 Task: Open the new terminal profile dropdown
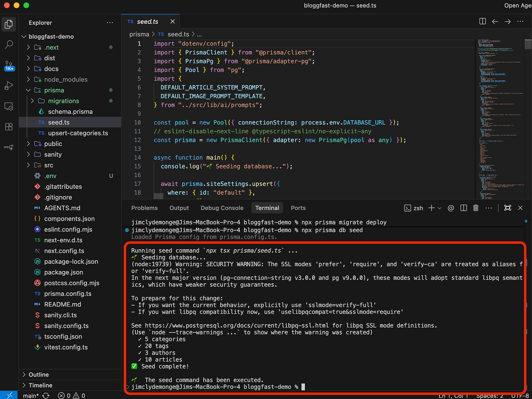coord(440,208)
